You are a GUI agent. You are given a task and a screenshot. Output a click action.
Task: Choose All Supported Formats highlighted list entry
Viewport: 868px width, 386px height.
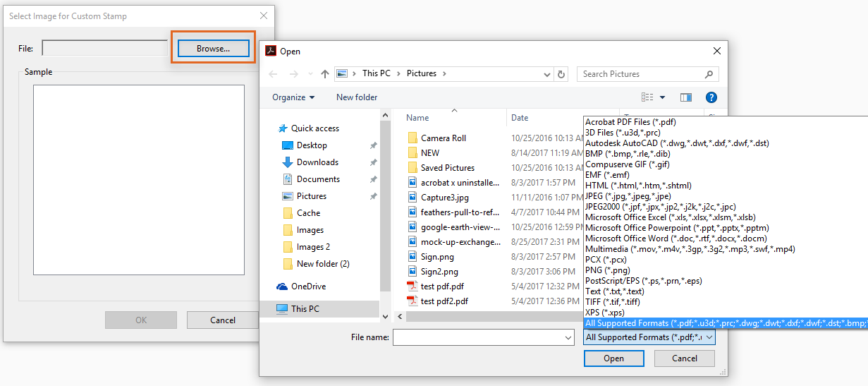pos(726,323)
